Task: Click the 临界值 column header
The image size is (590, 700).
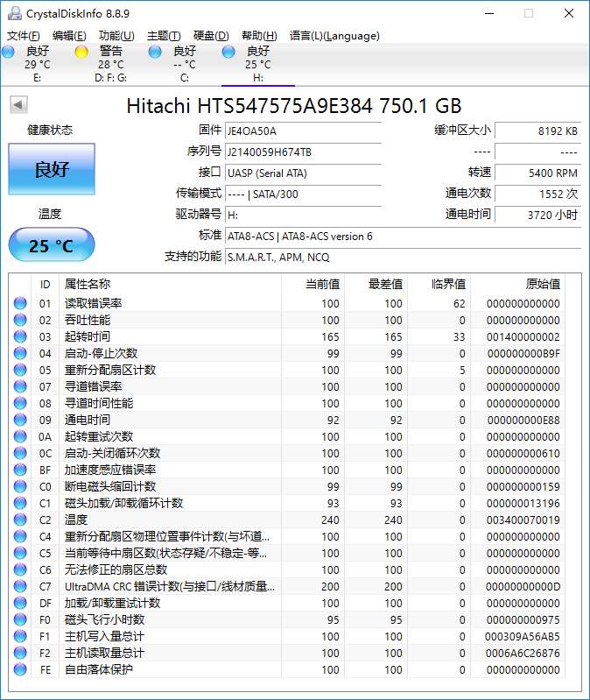Action: pyautogui.click(x=439, y=284)
